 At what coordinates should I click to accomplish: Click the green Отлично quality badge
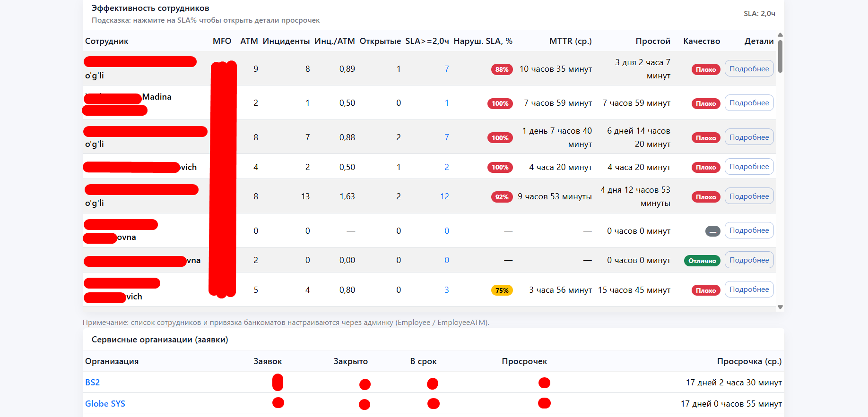(x=702, y=261)
